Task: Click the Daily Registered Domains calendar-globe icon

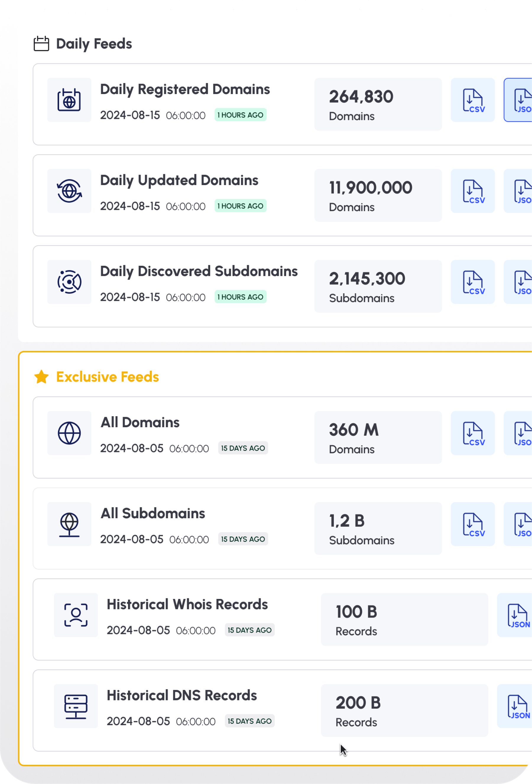Action: tap(69, 100)
